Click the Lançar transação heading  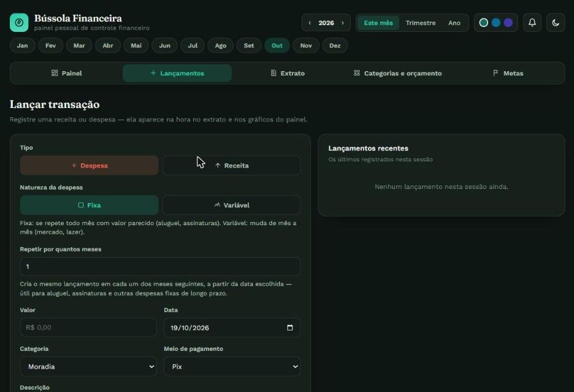click(x=55, y=104)
